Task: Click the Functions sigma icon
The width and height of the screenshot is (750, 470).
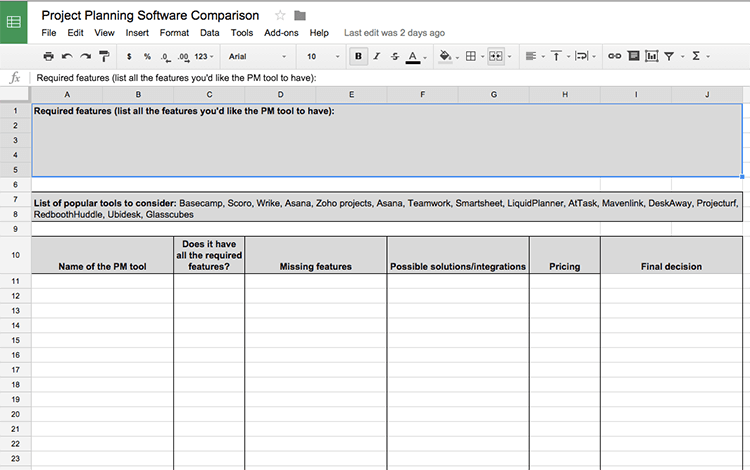Action: point(696,56)
